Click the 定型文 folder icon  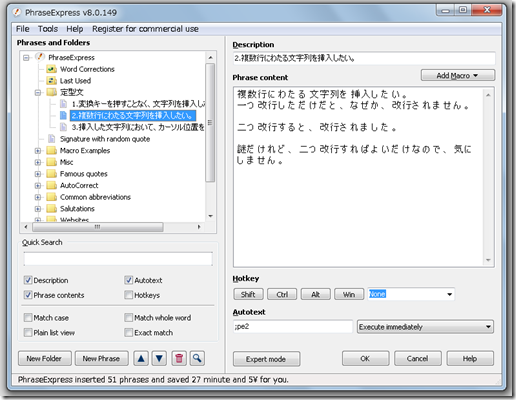51,92
